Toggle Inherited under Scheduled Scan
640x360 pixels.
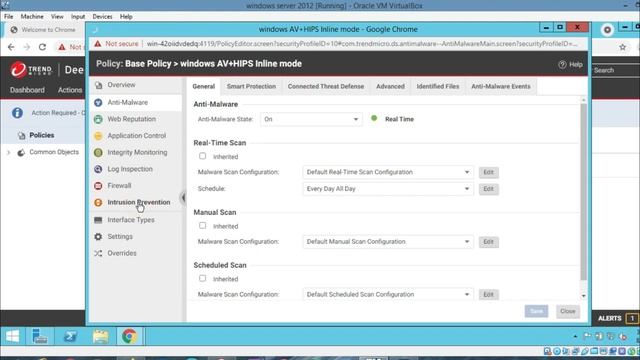coord(202,278)
